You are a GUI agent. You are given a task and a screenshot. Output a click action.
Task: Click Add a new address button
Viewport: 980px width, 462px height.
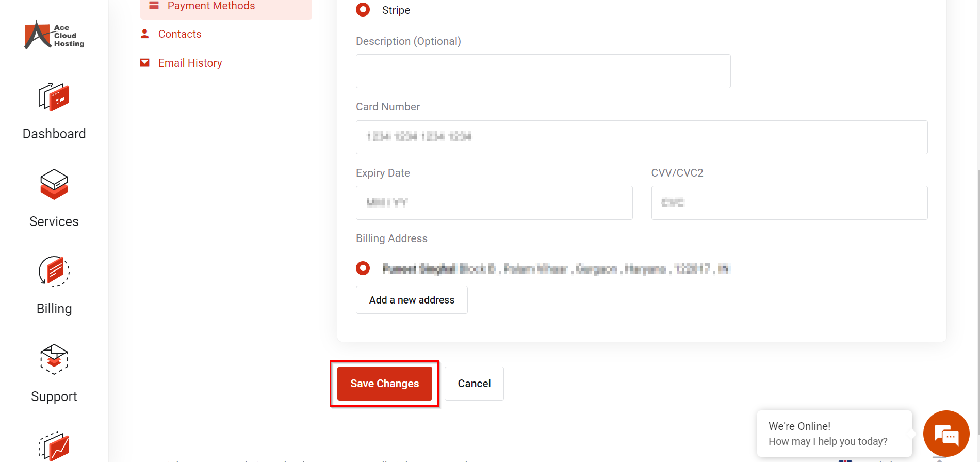coord(412,300)
